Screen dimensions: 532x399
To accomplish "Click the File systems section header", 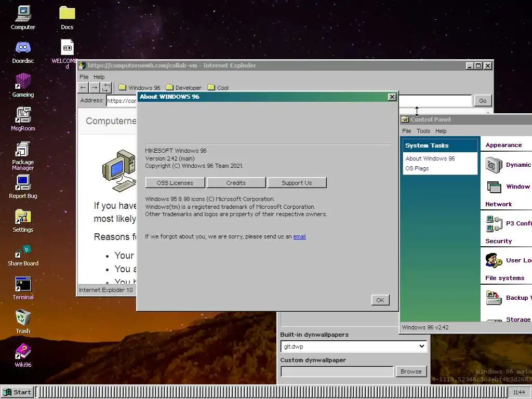I will (x=505, y=278).
